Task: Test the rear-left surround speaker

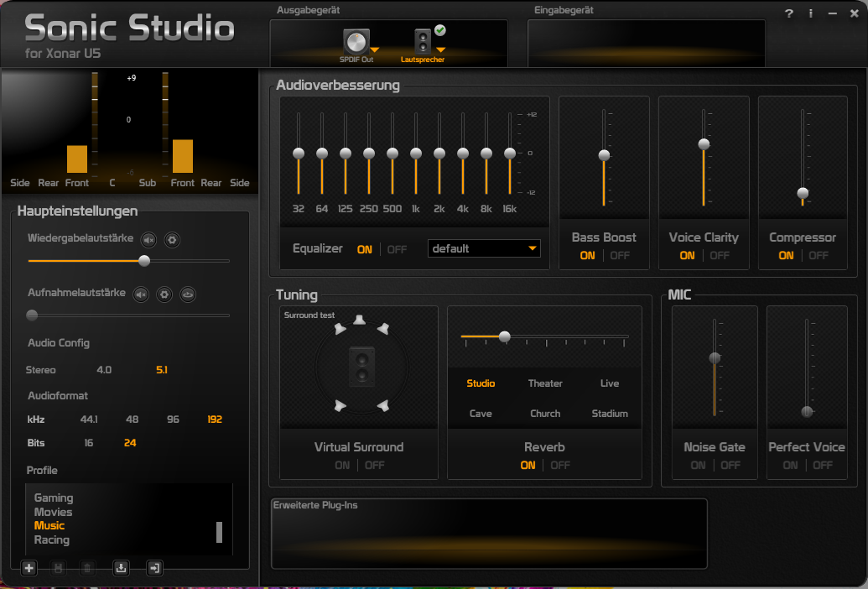Action: 340,406
